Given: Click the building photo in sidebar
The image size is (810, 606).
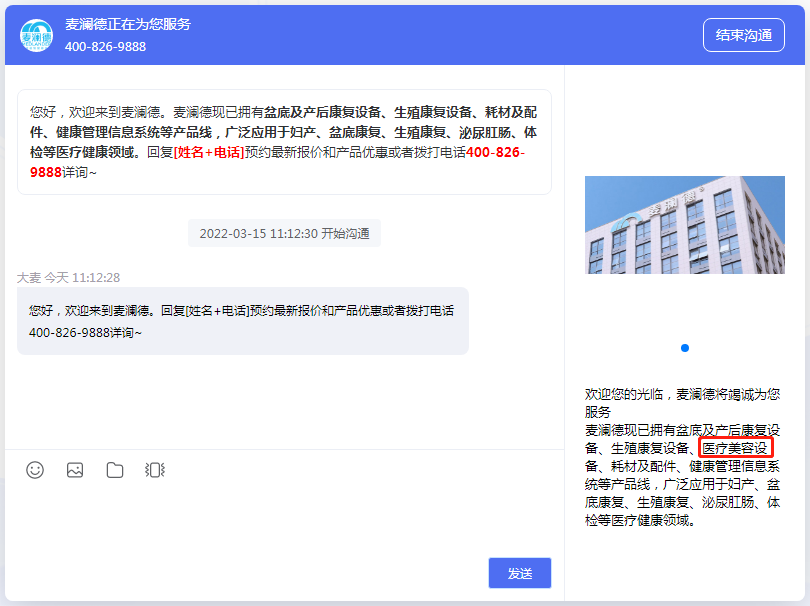Looking at the screenshot, I should coord(684,225).
